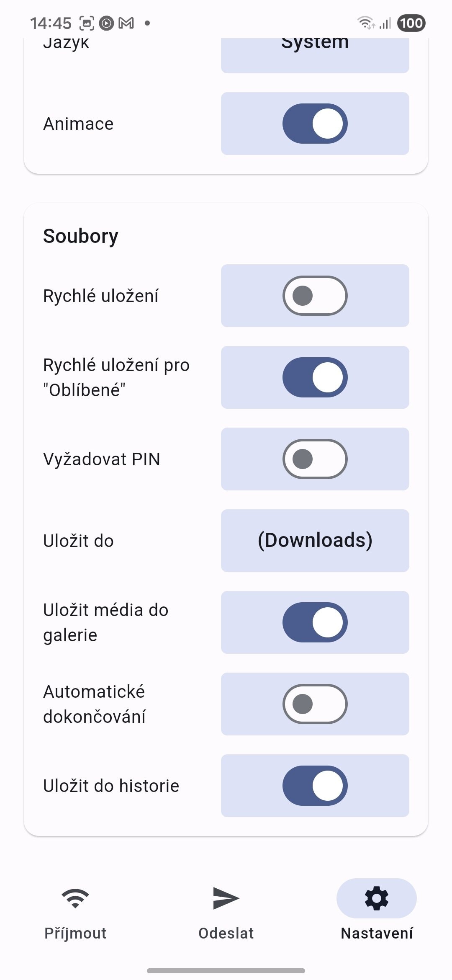Choose save folder via (Downloads) button
Image resolution: width=452 pixels, height=980 pixels.
(x=315, y=541)
